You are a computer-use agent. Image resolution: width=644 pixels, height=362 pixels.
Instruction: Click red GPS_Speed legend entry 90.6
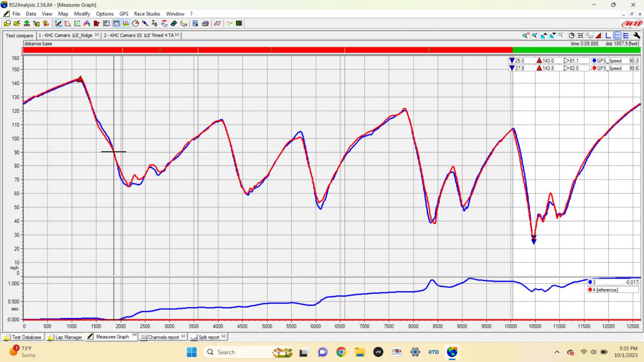click(x=615, y=68)
